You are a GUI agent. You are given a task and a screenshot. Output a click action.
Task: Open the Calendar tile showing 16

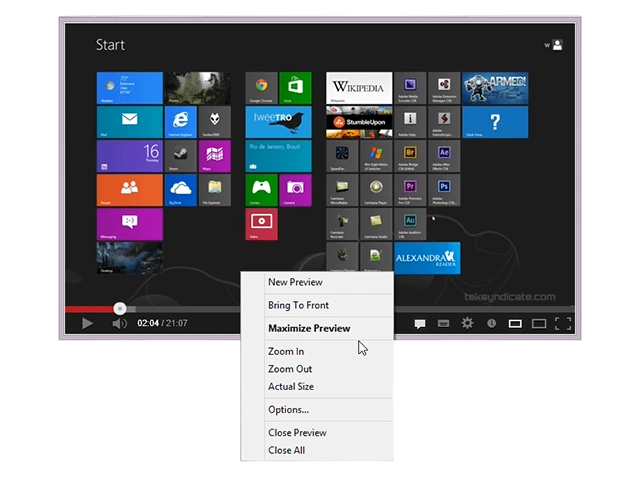(129, 156)
